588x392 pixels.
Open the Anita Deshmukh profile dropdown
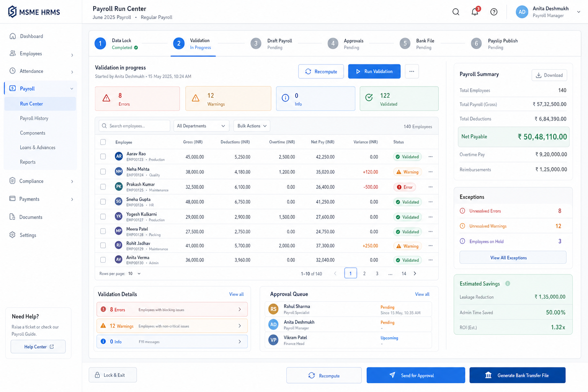click(x=578, y=12)
